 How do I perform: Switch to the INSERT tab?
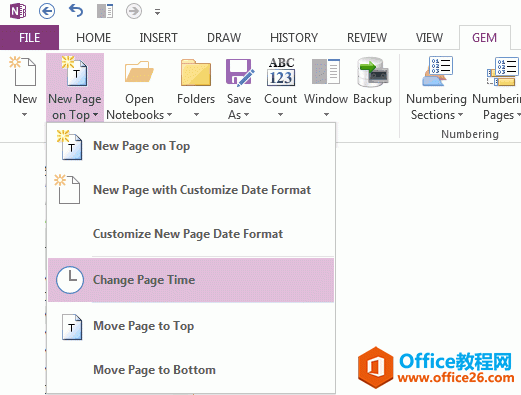pos(158,38)
